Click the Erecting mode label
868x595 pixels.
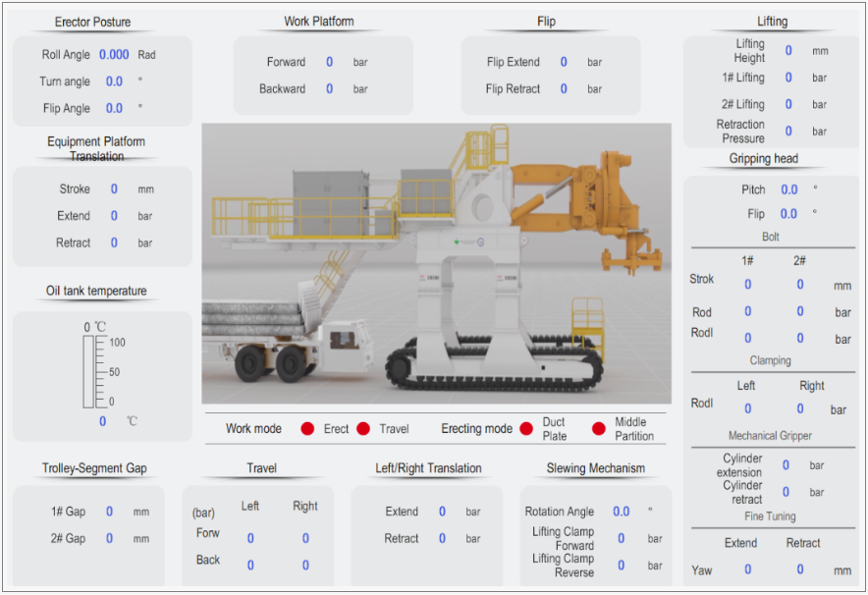[476, 429]
